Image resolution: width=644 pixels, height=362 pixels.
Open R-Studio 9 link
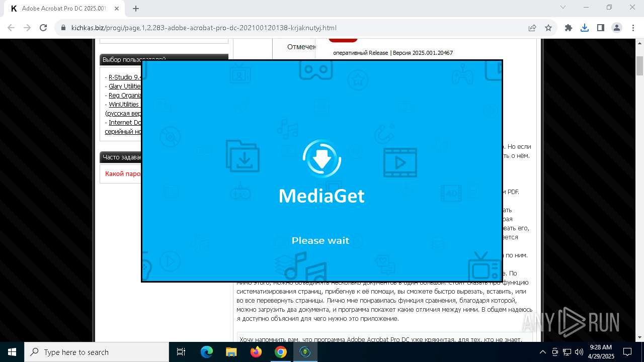125,77
